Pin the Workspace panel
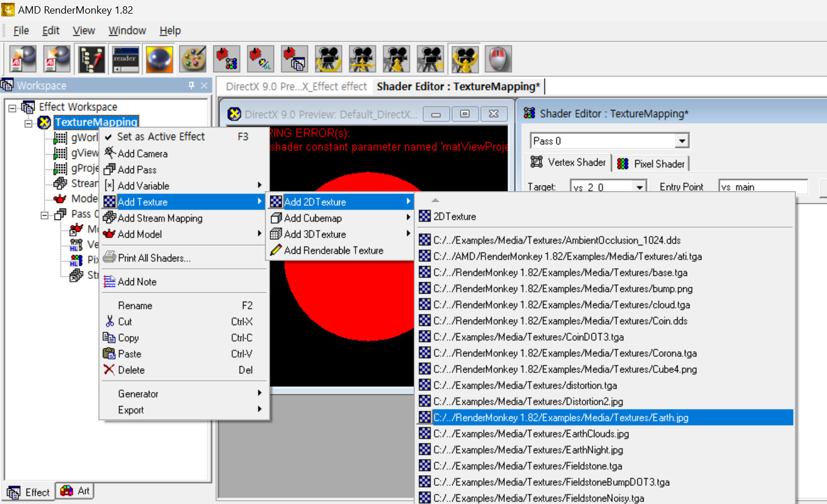Image resolution: width=827 pixels, height=504 pixels. point(191,85)
